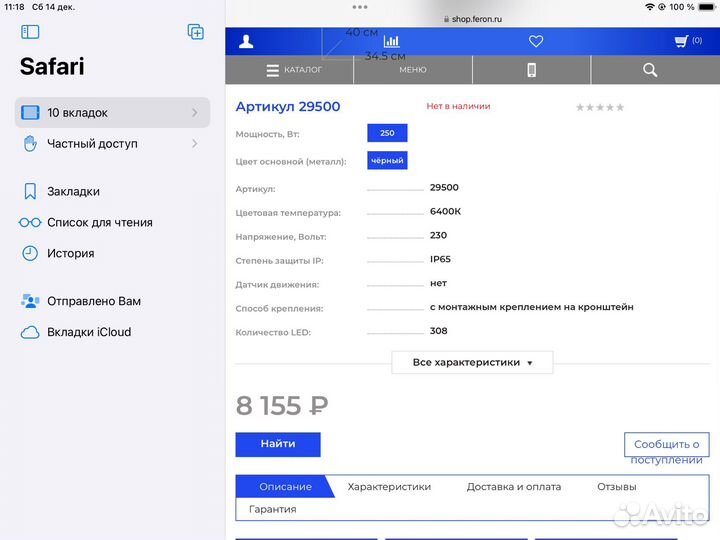
Task: Select the чёрный color option
Action: click(x=387, y=160)
